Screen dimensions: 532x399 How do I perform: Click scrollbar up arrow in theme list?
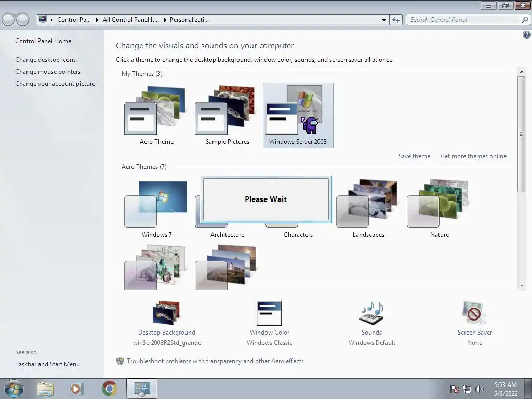[522, 72]
